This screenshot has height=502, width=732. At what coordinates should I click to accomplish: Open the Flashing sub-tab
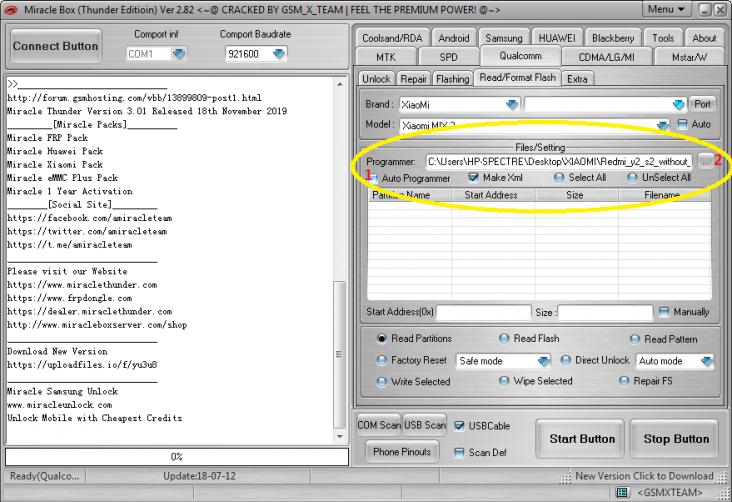452,79
